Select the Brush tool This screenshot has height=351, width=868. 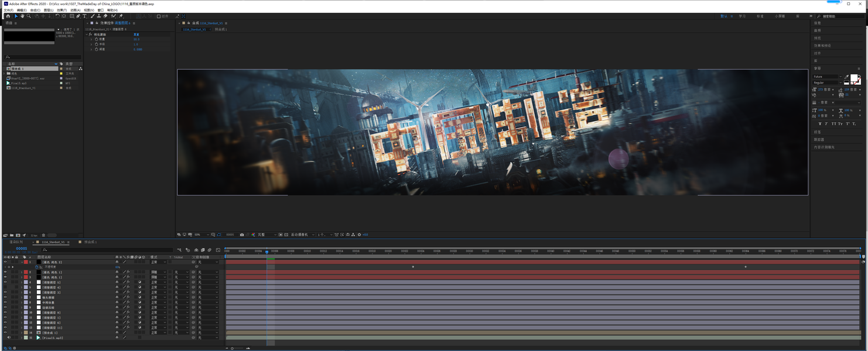pyautogui.click(x=92, y=16)
